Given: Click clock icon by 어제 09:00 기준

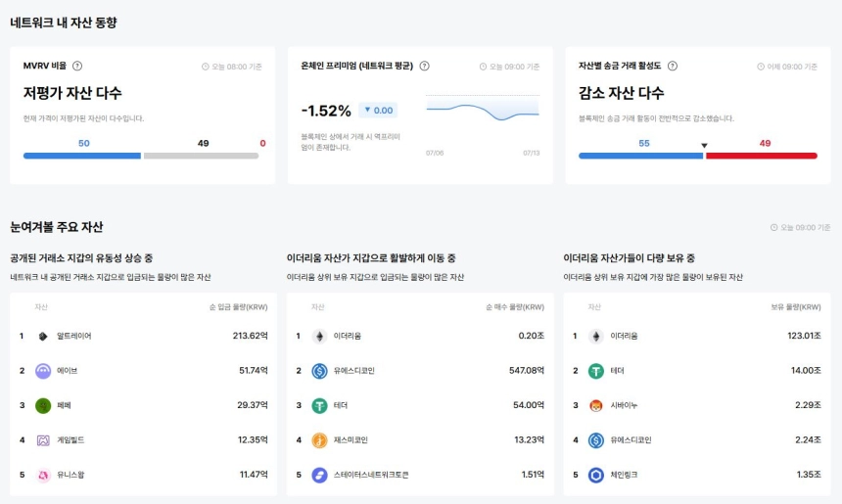Looking at the screenshot, I should 761,67.
